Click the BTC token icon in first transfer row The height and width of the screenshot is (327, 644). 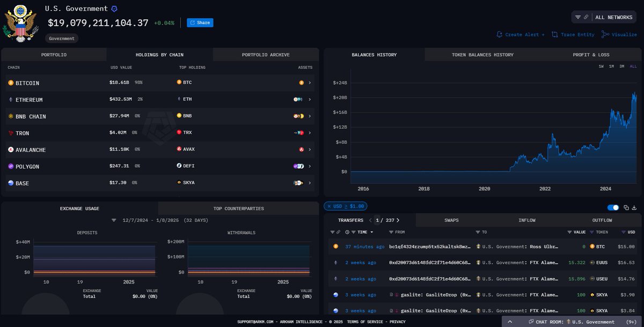click(592, 247)
